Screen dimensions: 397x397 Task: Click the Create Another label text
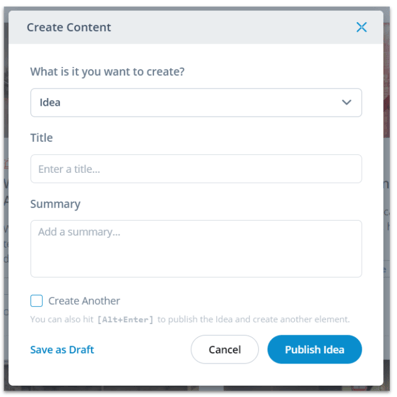pos(84,301)
